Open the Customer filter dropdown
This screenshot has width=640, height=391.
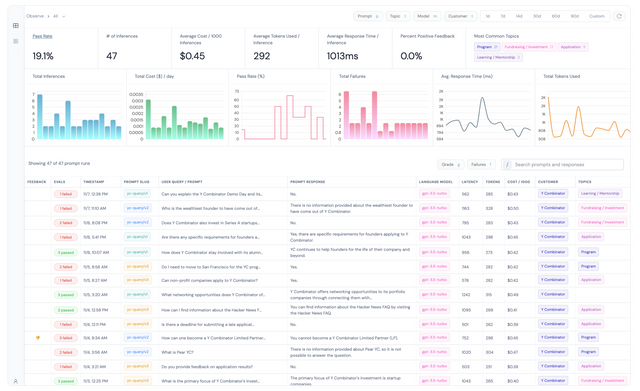pos(460,16)
